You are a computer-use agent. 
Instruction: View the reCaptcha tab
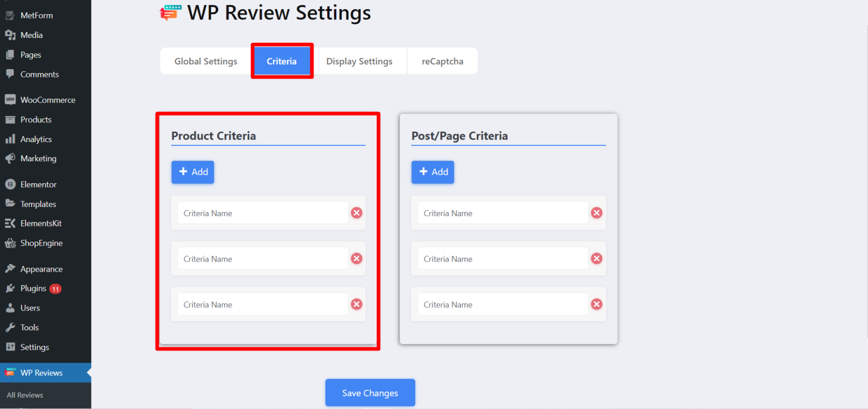pos(442,61)
